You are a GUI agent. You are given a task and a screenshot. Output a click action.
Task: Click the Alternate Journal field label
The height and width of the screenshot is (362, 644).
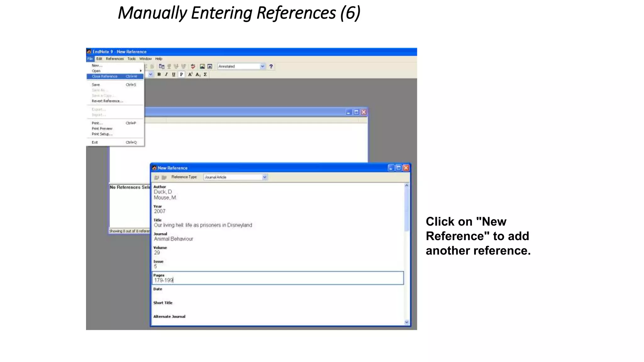coord(169,316)
